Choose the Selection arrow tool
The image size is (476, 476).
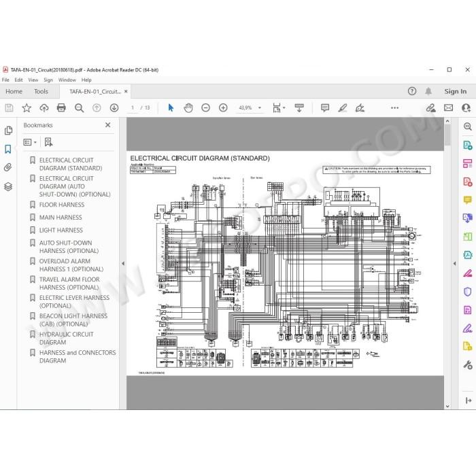tap(171, 107)
